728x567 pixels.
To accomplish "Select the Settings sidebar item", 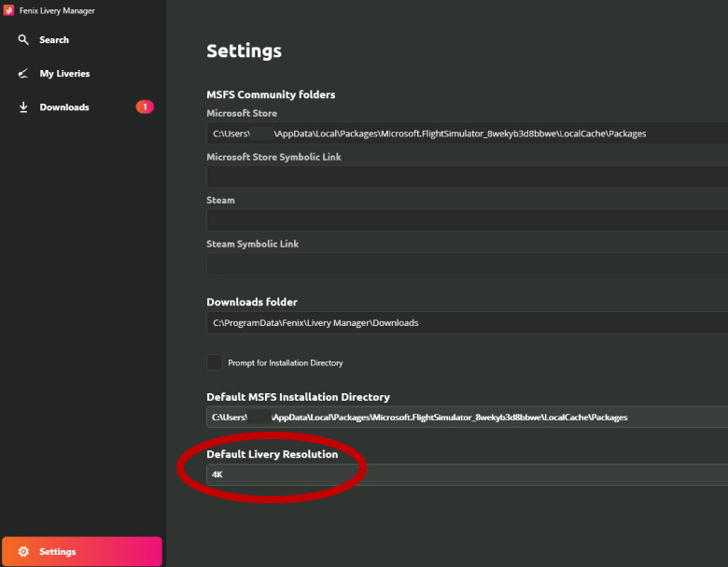I will 82,551.
